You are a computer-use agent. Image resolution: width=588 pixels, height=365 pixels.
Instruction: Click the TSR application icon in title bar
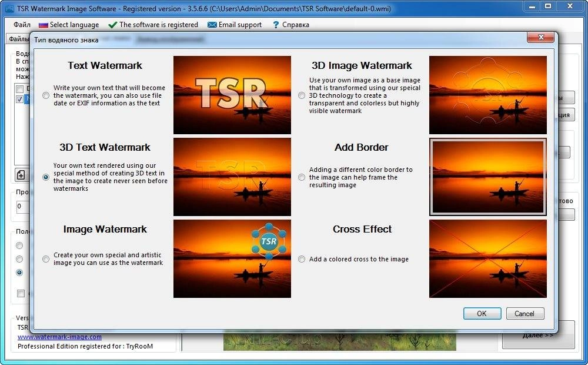coord(9,8)
